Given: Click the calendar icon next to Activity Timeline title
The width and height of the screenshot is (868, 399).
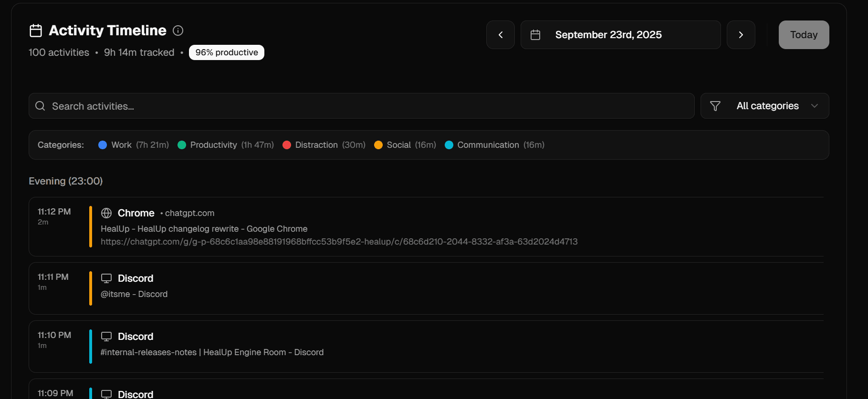Looking at the screenshot, I should click(x=36, y=31).
